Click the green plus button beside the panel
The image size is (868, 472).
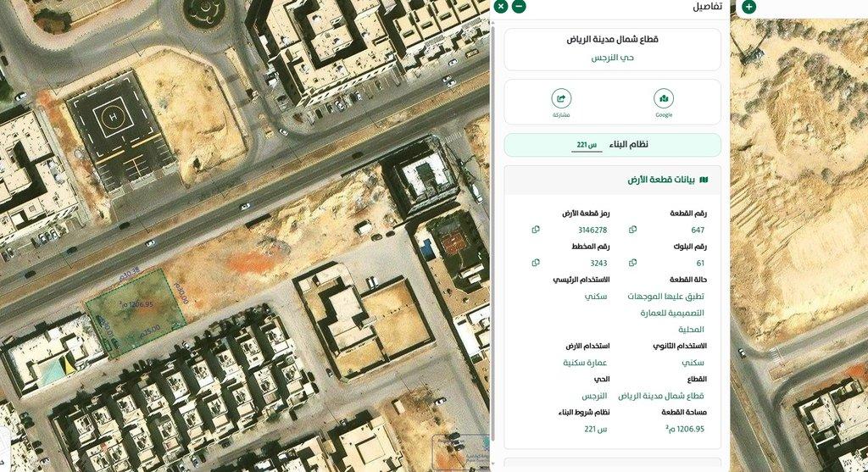[x=748, y=7]
